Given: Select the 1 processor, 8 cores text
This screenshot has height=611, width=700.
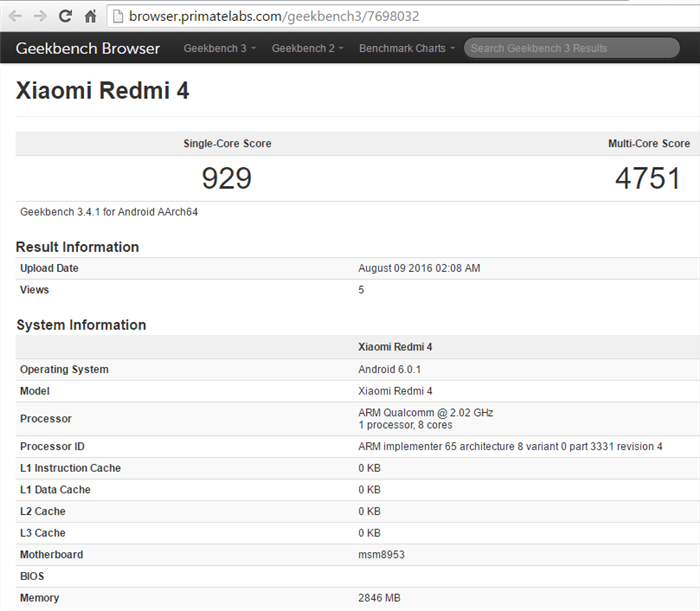Looking at the screenshot, I should pos(405,425).
